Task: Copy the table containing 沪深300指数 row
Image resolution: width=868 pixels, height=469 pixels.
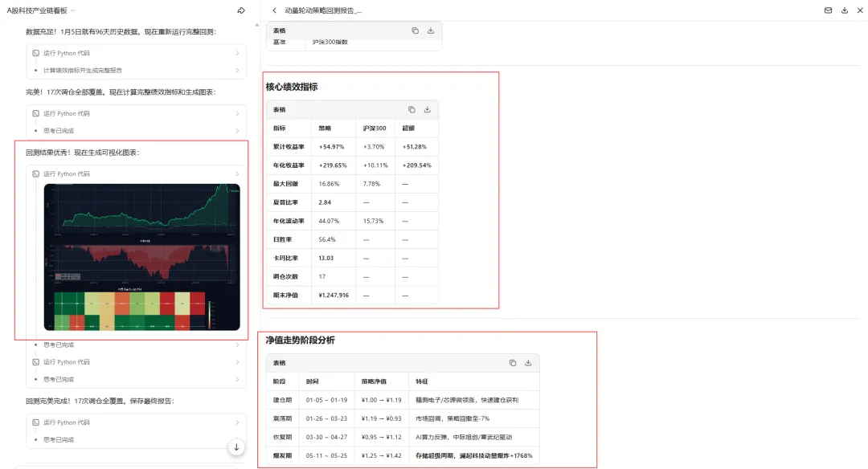Action: 416,31
